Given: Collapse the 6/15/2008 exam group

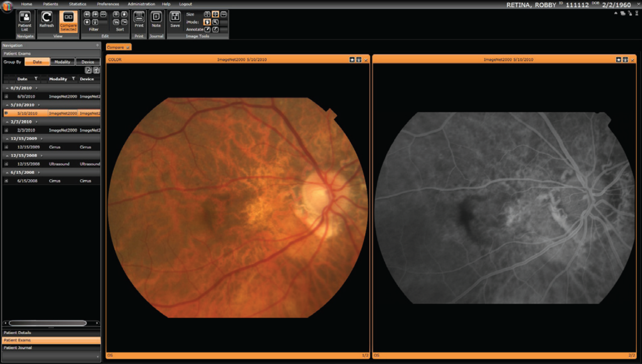Looking at the screenshot, I should (7, 172).
